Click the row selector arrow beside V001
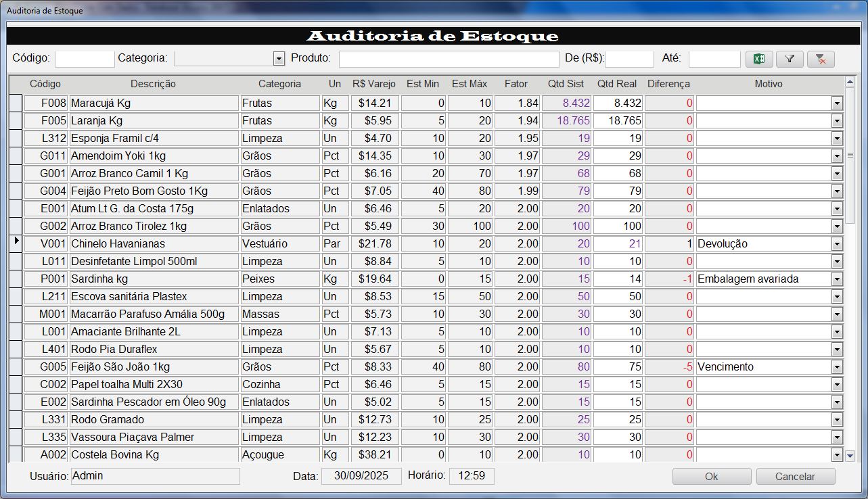Image resolution: width=868 pixels, height=499 pixels. (16, 243)
